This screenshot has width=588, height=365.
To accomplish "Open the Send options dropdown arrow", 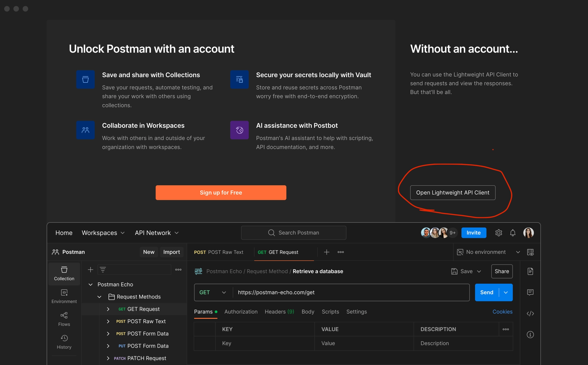I will [506, 292].
